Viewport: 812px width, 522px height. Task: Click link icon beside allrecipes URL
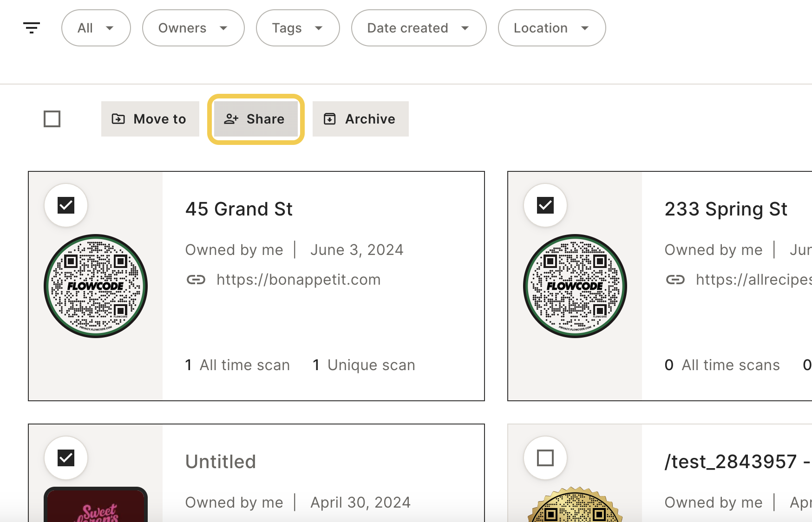[x=675, y=280]
